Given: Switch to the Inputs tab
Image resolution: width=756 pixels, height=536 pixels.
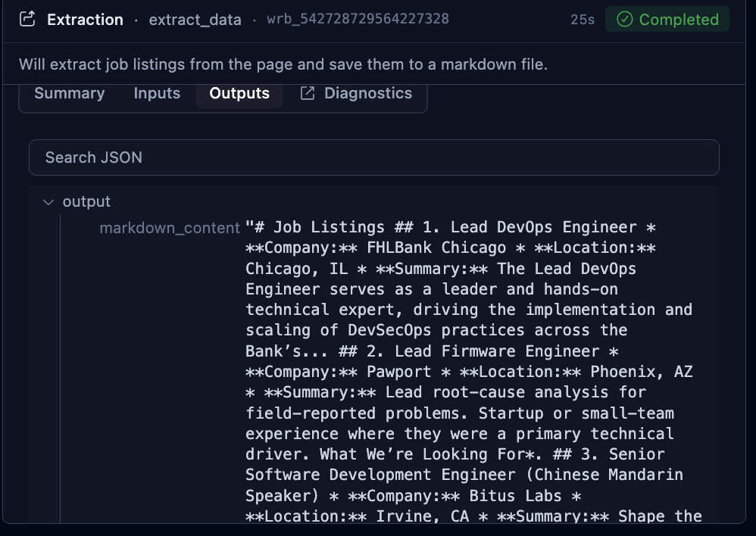Looking at the screenshot, I should point(157,93).
